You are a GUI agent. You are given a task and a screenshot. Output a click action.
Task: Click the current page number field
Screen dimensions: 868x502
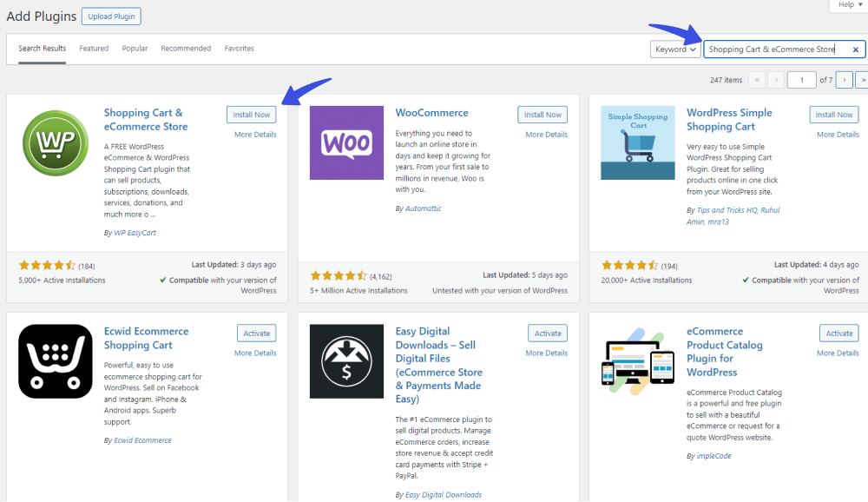(801, 80)
